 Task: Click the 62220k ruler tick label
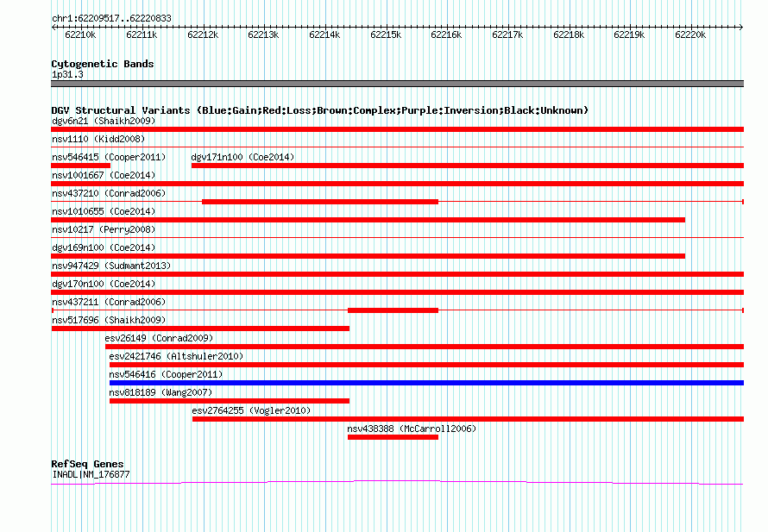tap(690, 34)
